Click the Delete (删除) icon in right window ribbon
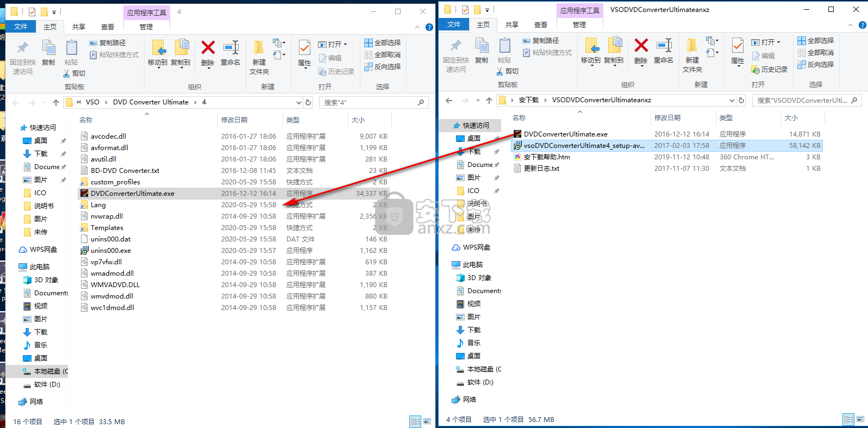The height and width of the screenshot is (428, 868). [x=641, y=46]
